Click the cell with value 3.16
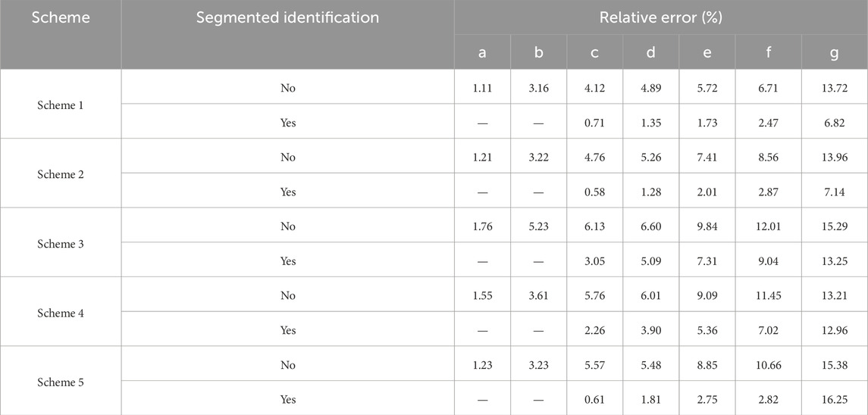 (538, 88)
